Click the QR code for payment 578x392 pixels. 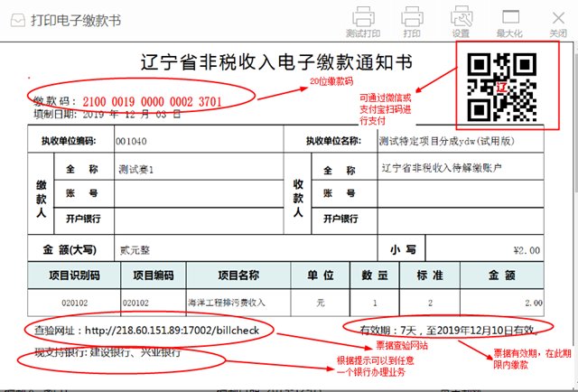[503, 87]
